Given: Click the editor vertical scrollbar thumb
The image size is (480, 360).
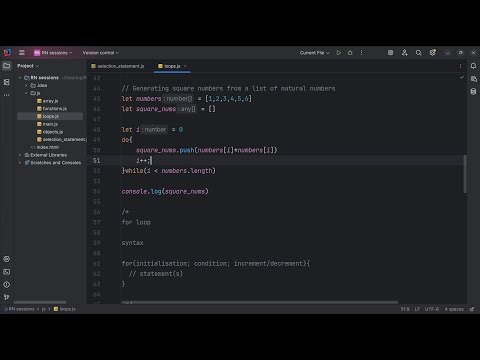Looking at the screenshot, I should click(465, 174).
